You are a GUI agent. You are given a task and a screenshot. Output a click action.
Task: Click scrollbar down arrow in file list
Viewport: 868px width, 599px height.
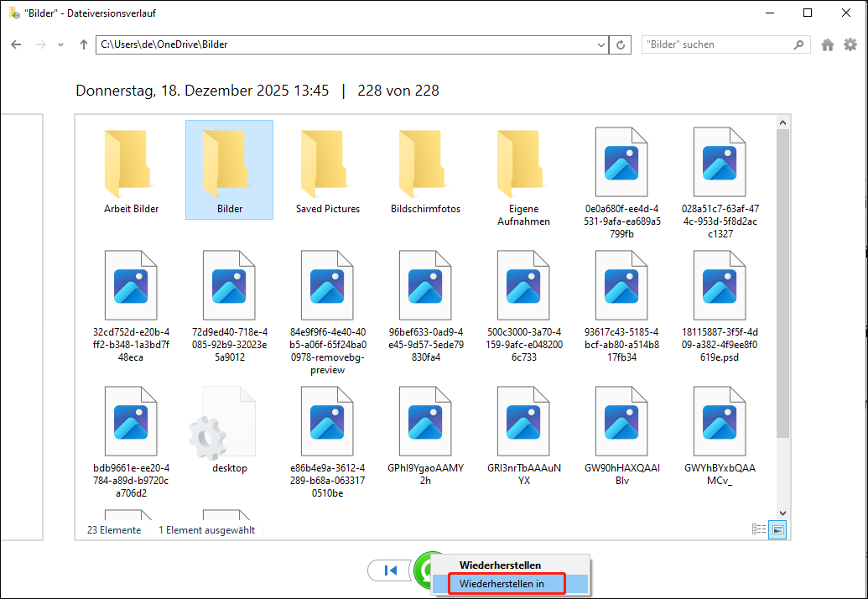pos(782,513)
